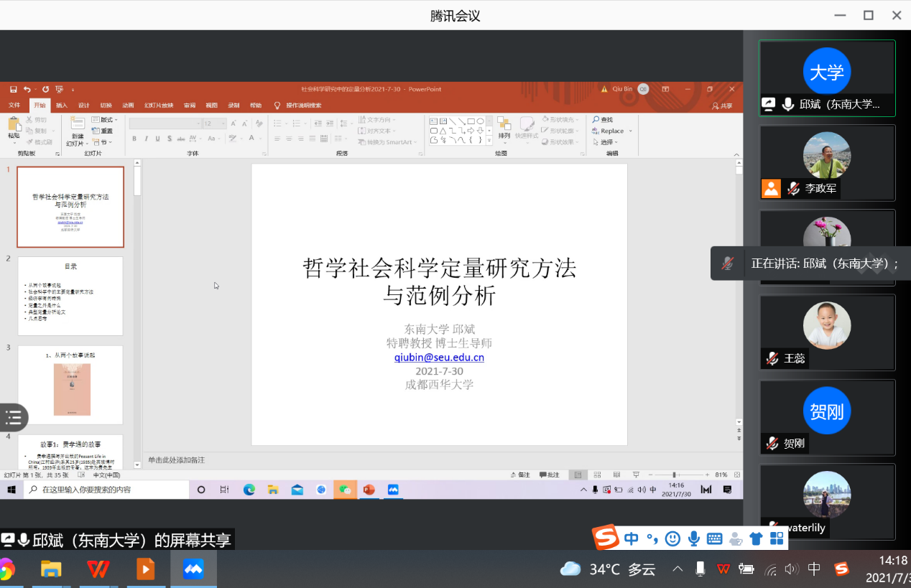Click the Sogou emoji smiley icon
The image size is (911, 588).
point(672,538)
